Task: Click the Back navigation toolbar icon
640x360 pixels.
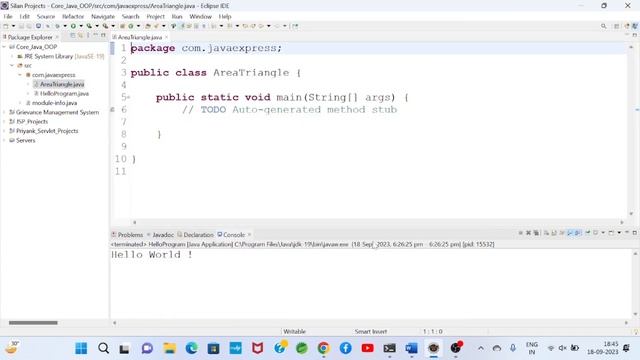Action: tap(261, 26)
